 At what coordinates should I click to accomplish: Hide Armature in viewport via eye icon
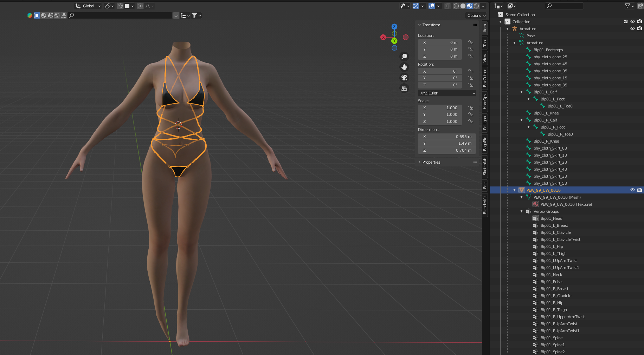tap(632, 28)
